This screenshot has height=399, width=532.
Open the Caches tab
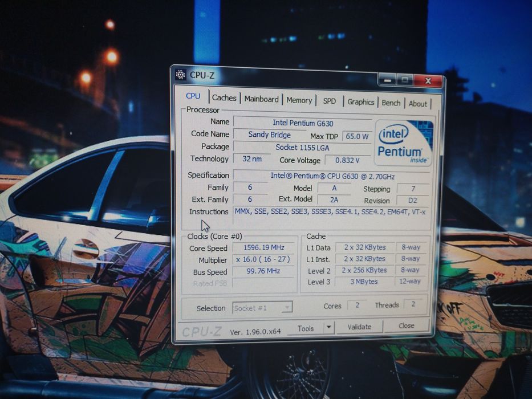point(224,97)
